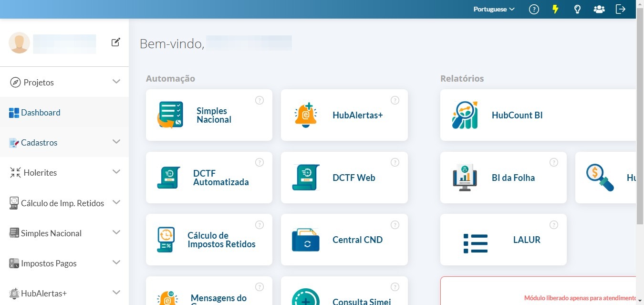The width and height of the screenshot is (644, 305).
Task: Click the Consulta Simei plus circle icon
Action: tap(305, 297)
